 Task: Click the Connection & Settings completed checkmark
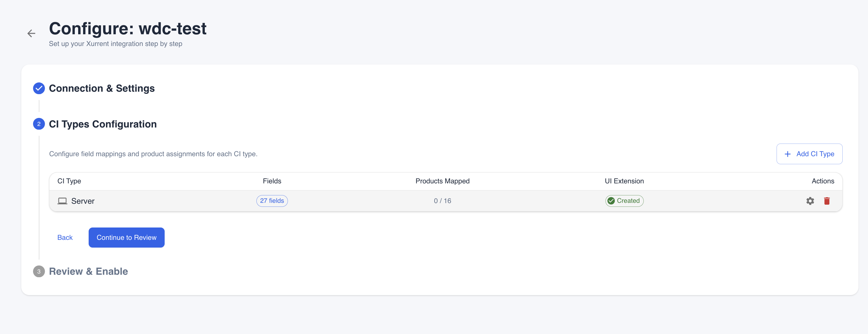39,88
